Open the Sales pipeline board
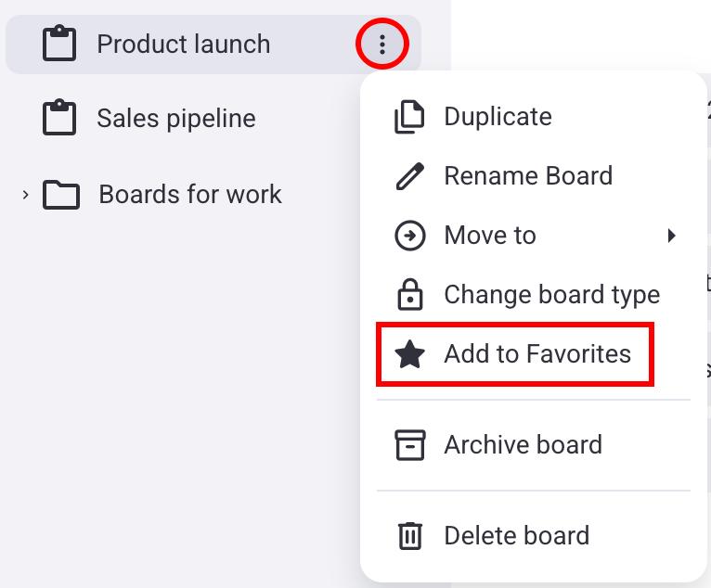The image size is (711, 588). 176,118
